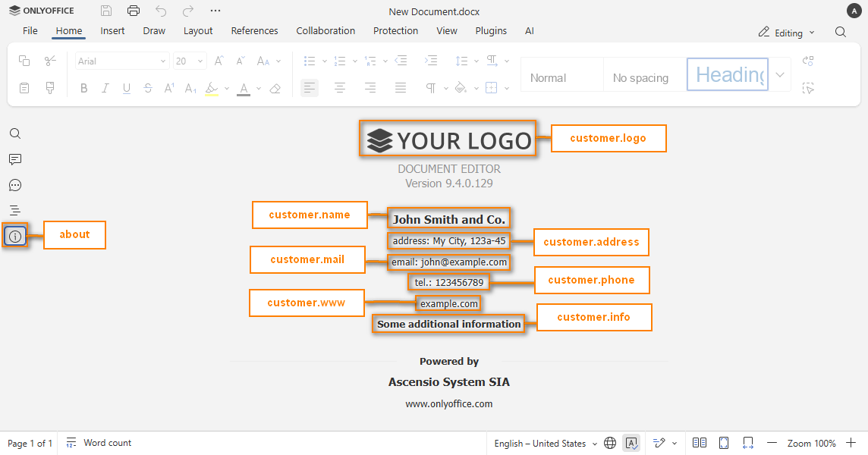
Task: Open the three-dots more options menu
Action: click(215, 11)
